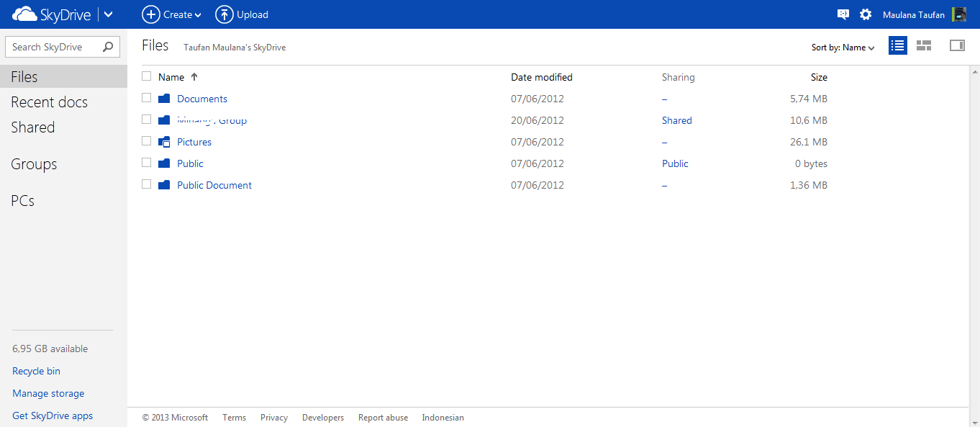Select Files in the sidebar
The width and height of the screenshot is (980, 427).
pyautogui.click(x=63, y=77)
